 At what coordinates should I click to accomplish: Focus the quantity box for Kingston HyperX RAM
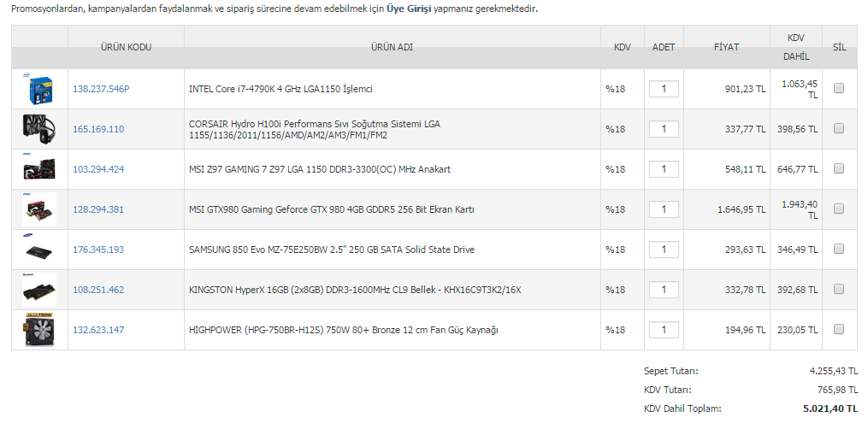pos(664,290)
